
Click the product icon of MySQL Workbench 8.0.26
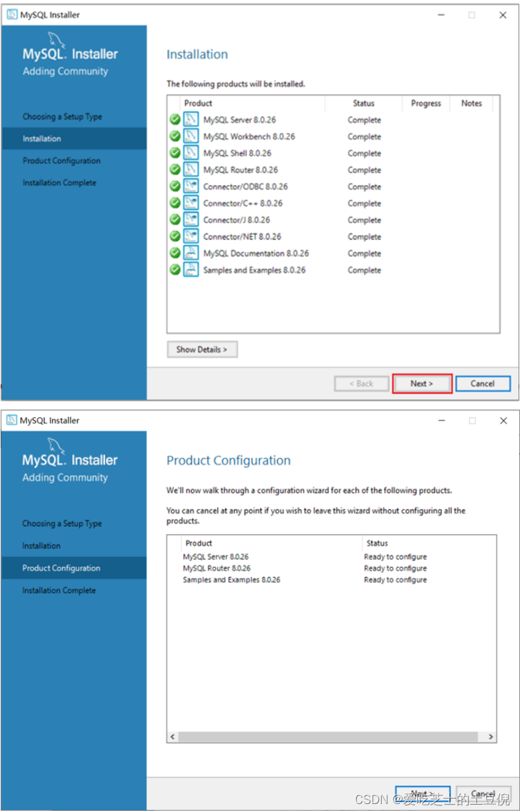pos(191,136)
